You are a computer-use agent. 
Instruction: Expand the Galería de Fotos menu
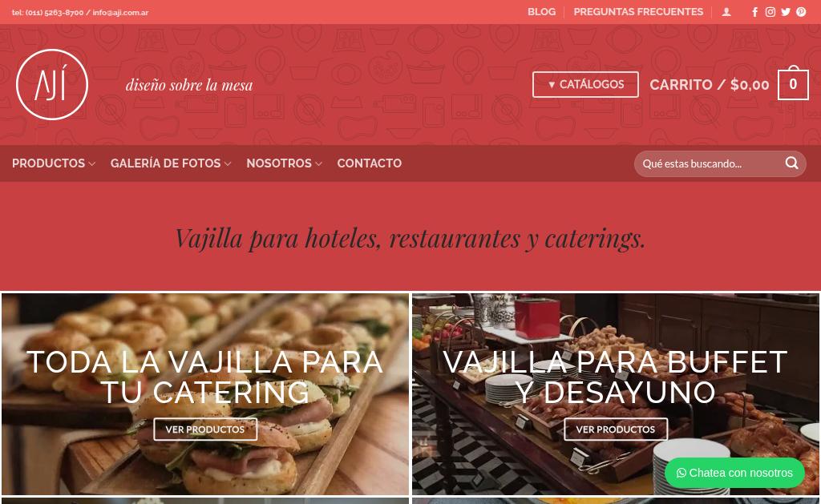pyautogui.click(x=171, y=163)
